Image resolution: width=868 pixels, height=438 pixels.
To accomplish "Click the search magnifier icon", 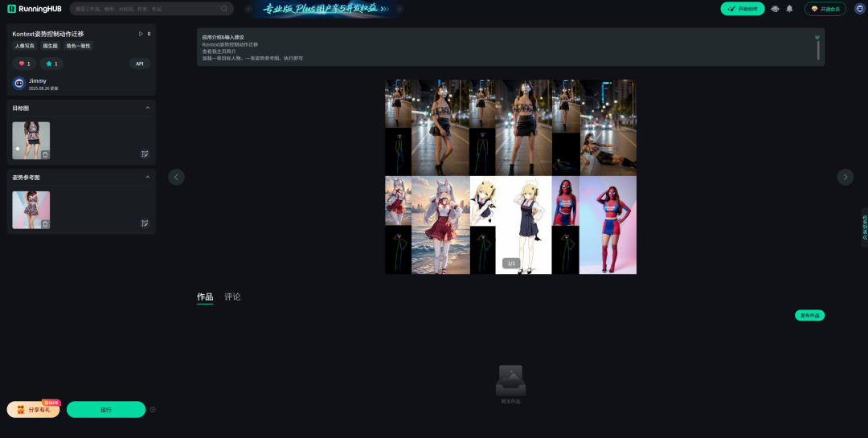I will [x=224, y=9].
